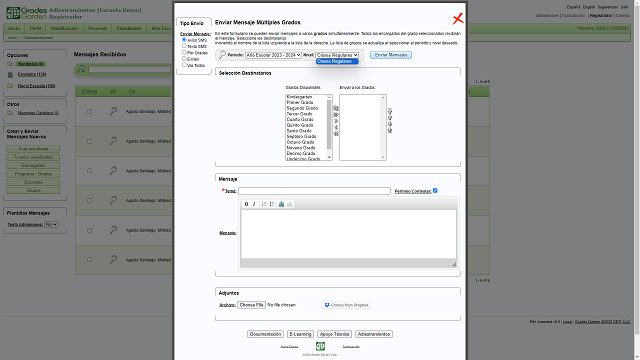Click the magnifier icon beside Periodo

tap(222, 55)
